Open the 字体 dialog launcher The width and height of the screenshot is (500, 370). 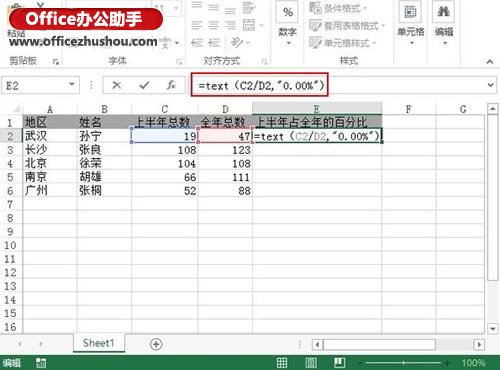pyautogui.click(x=179, y=62)
